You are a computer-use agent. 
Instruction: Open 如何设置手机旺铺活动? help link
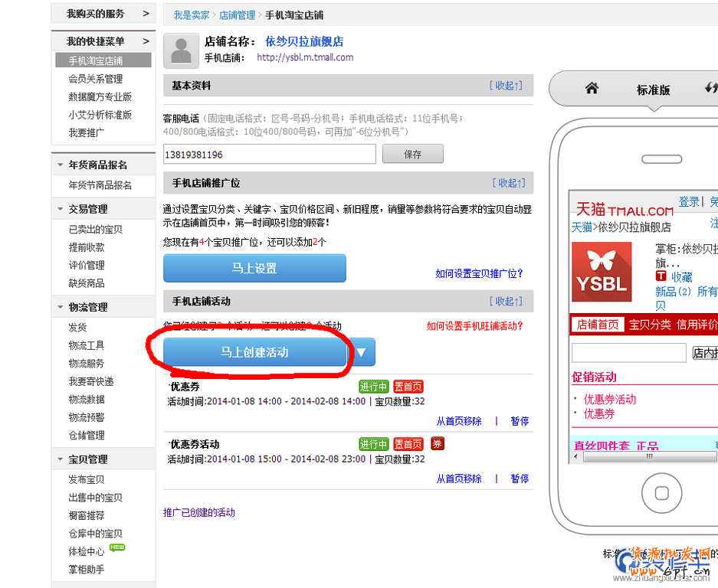point(474,326)
